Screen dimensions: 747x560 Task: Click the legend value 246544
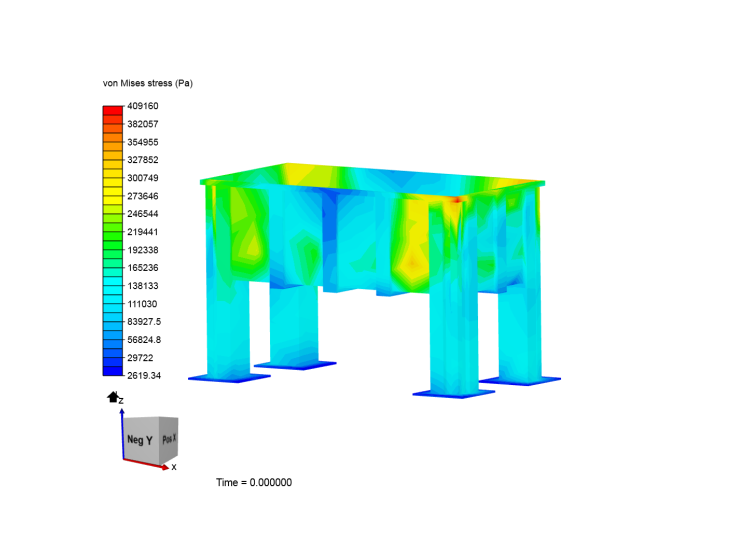143,214
